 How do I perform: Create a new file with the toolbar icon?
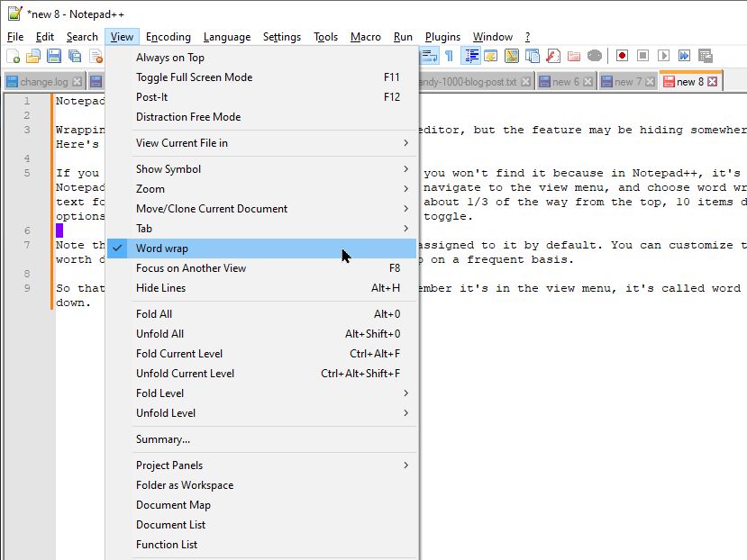[14, 56]
